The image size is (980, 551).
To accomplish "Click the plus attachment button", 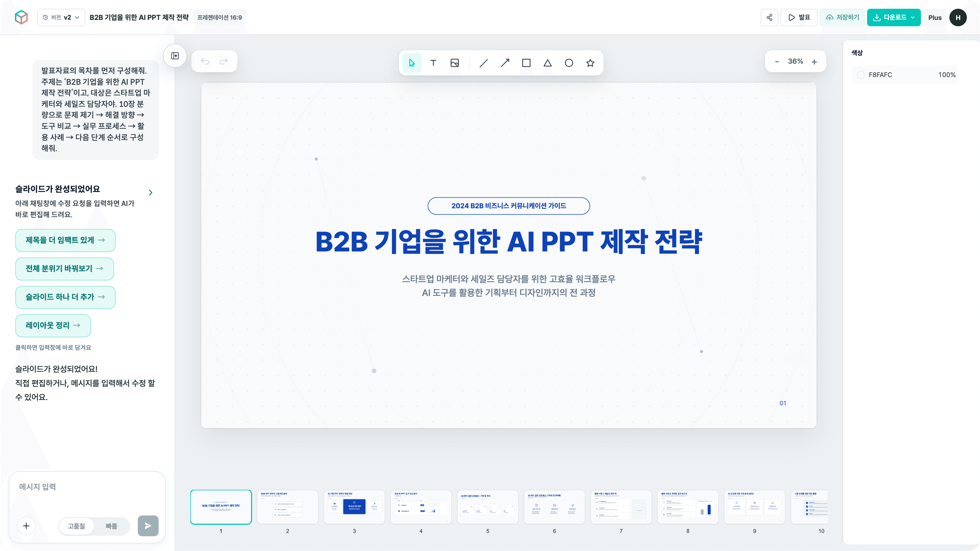I will pyautogui.click(x=26, y=526).
